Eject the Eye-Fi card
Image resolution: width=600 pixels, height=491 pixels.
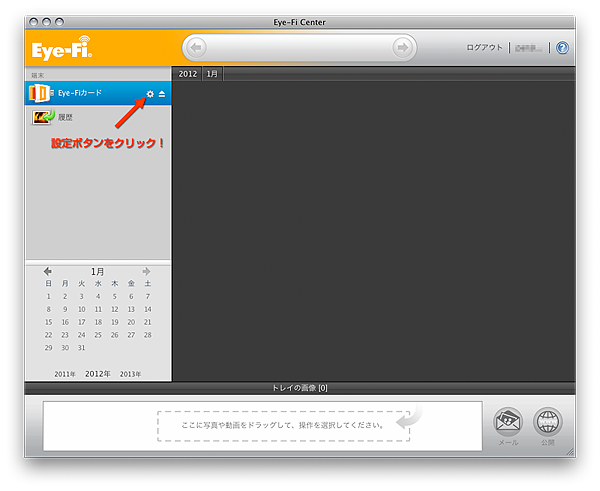pyautogui.click(x=162, y=94)
